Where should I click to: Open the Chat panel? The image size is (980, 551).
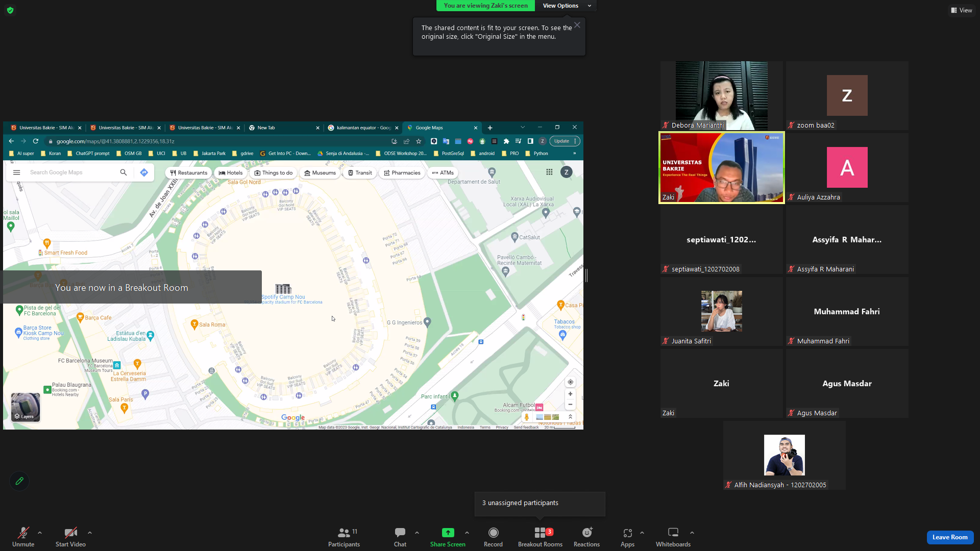pos(400,537)
